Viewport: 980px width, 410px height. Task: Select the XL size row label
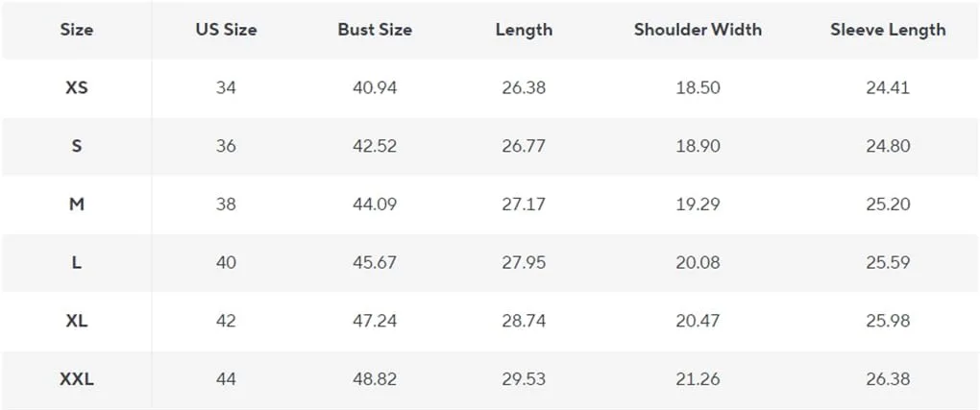click(77, 322)
